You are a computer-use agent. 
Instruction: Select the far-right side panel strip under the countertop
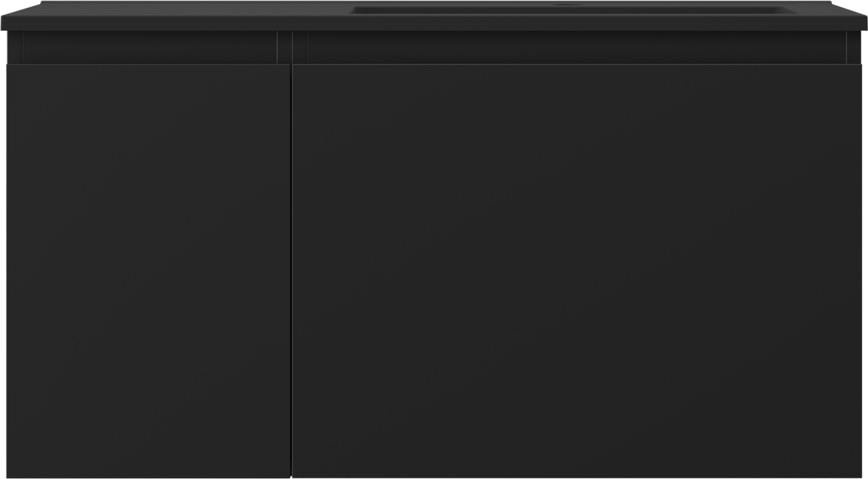click(x=854, y=47)
